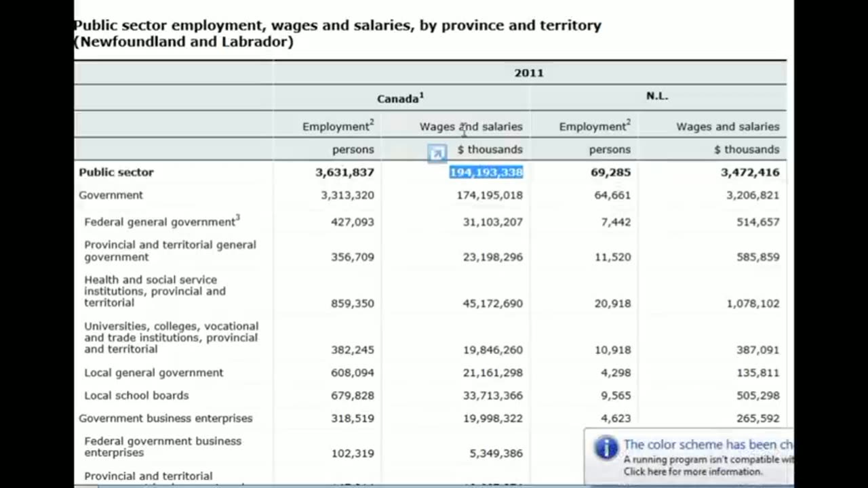Click here for more information in balloon
This screenshot has height=488, width=868.
tap(692, 472)
